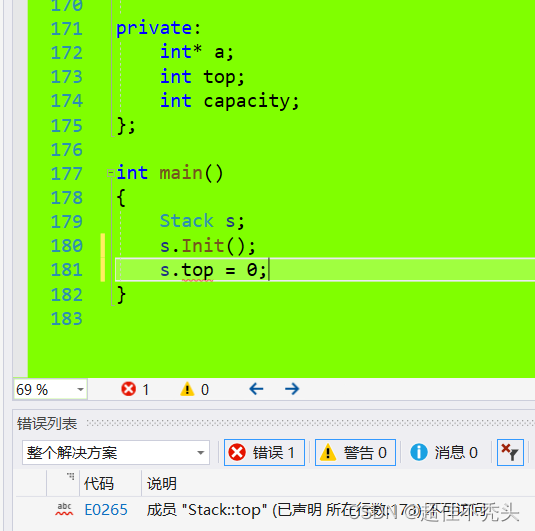Image resolution: width=535 pixels, height=531 pixels.
Task: Click the red error count icon in status bar
Action: click(129, 389)
